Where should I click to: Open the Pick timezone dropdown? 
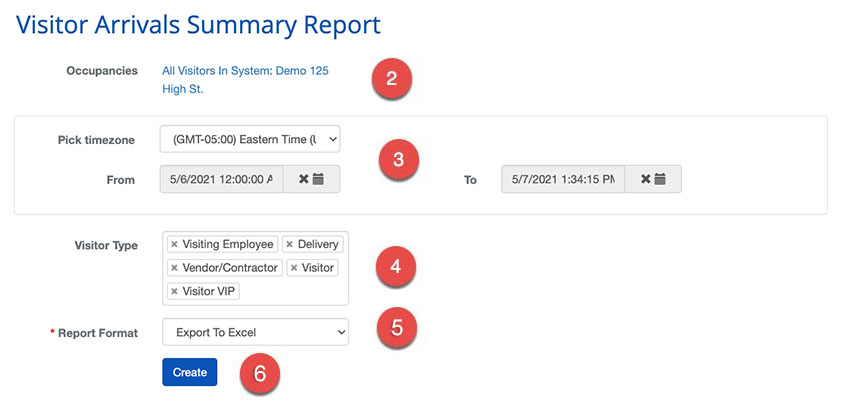(x=250, y=139)
